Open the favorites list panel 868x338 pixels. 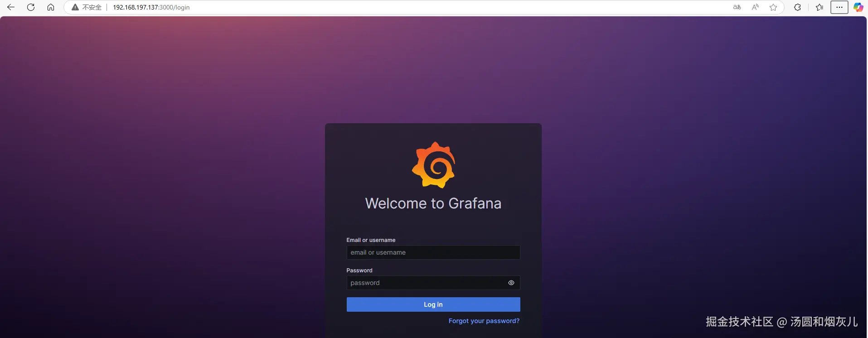pos(820,7)
